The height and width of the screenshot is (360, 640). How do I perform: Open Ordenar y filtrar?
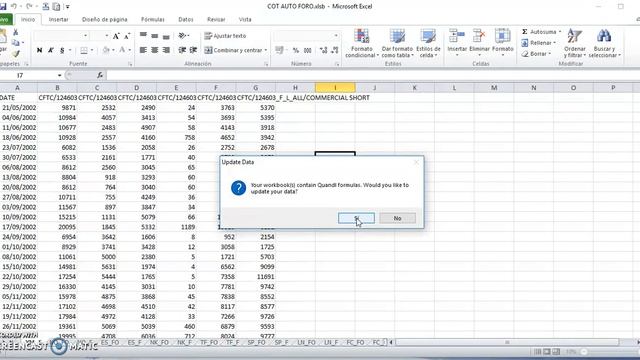(575, 43)
